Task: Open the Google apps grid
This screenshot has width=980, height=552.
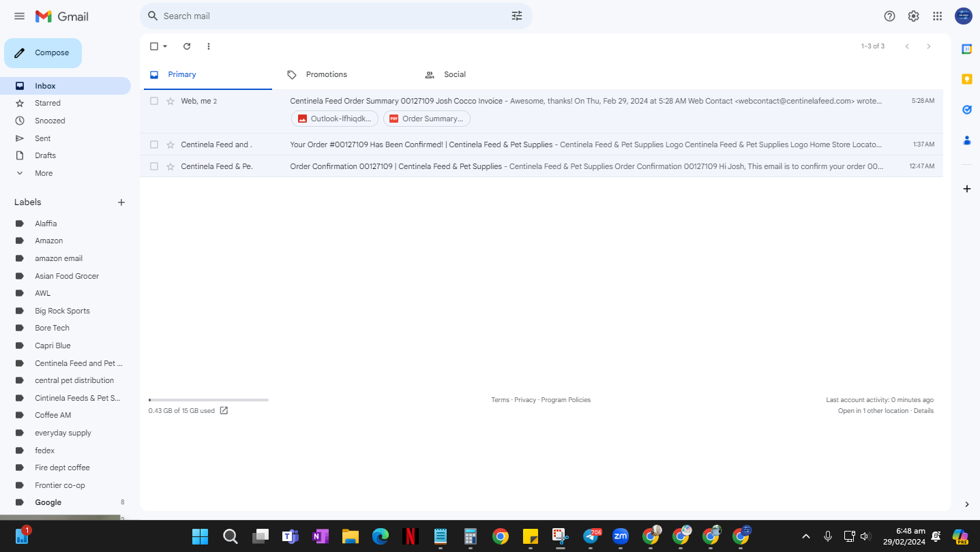Action: 938,16
